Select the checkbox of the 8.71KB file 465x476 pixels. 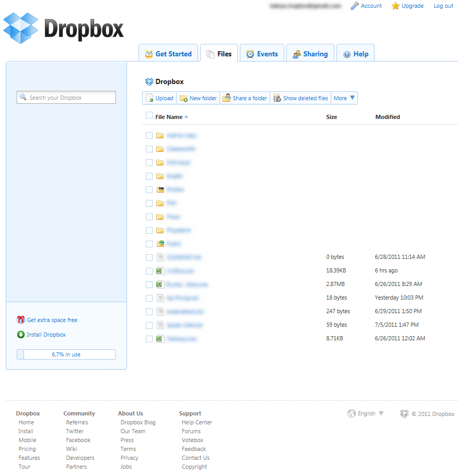point(149,339)
